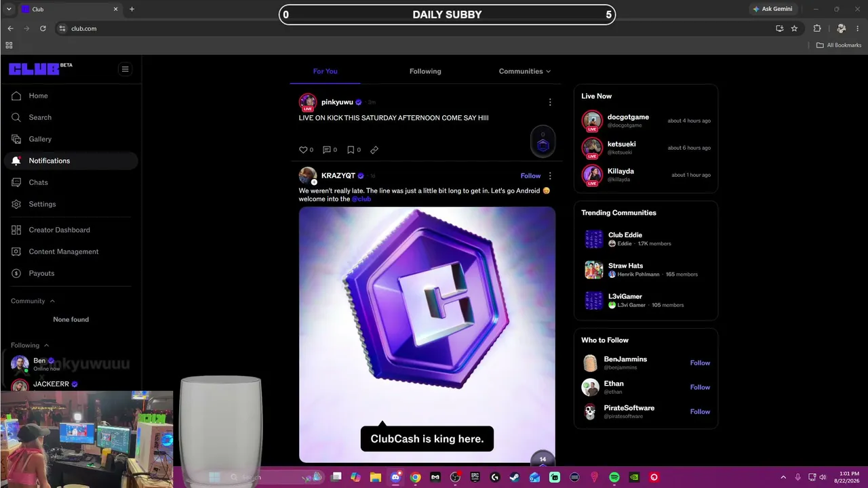The image size is (868, 488).
Task: Click the Club logo
Action: coord(34,68)
